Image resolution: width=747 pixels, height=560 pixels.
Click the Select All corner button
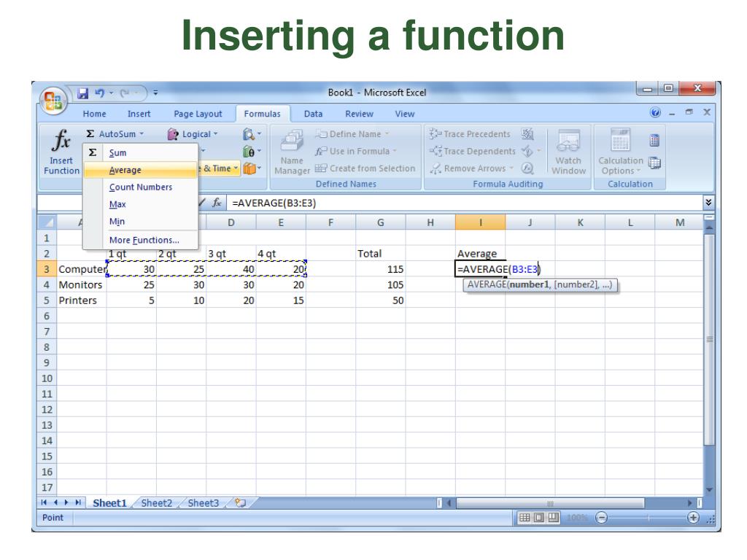(x=47, y=222)
